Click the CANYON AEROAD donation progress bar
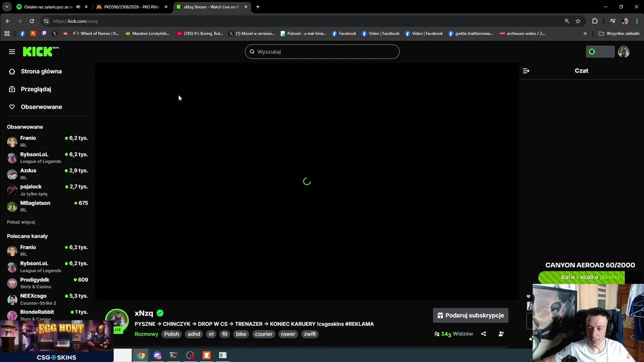The width and height of the screenshot is (644, 362). tap(582, 278)
